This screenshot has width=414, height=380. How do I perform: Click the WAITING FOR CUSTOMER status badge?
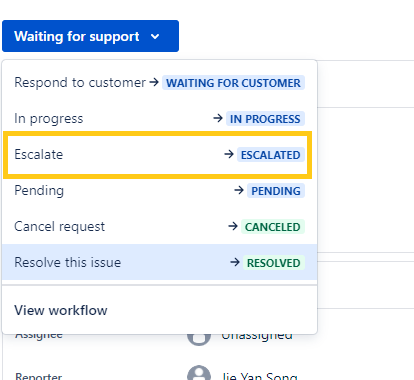(x=233, y=83)
